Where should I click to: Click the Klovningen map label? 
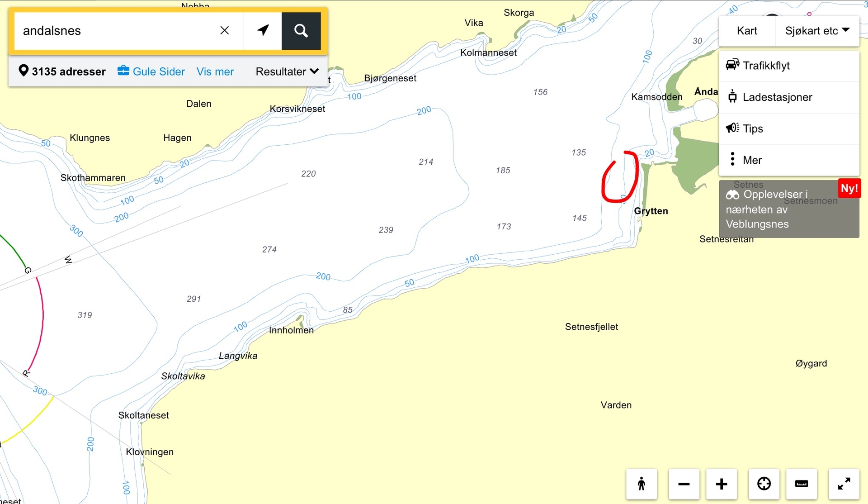150,452
